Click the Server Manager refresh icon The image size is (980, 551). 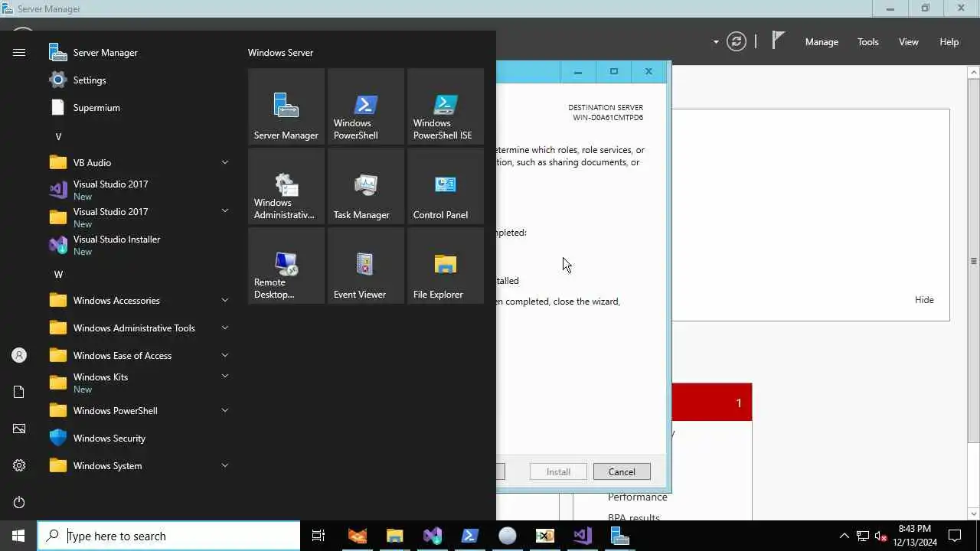click(x=737, y=41)
